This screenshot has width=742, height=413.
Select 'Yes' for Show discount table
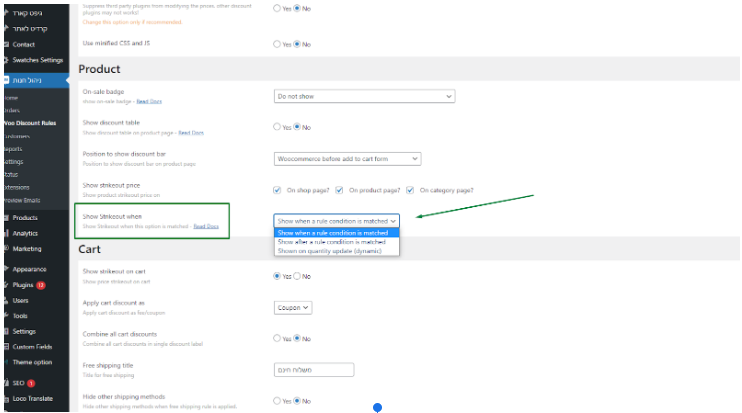[x=277, y=127]
